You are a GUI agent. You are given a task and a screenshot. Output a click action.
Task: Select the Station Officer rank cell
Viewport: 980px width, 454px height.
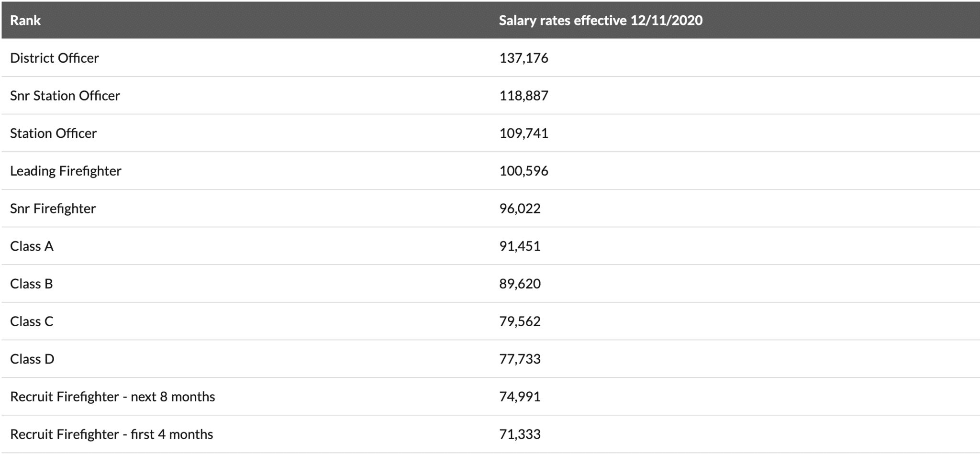click(54, 133)
